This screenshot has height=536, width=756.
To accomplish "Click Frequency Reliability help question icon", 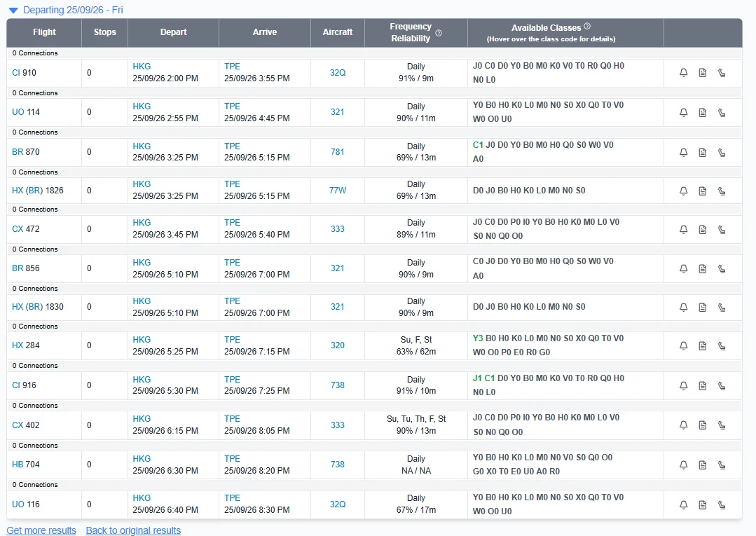I will tap(439, 33).
